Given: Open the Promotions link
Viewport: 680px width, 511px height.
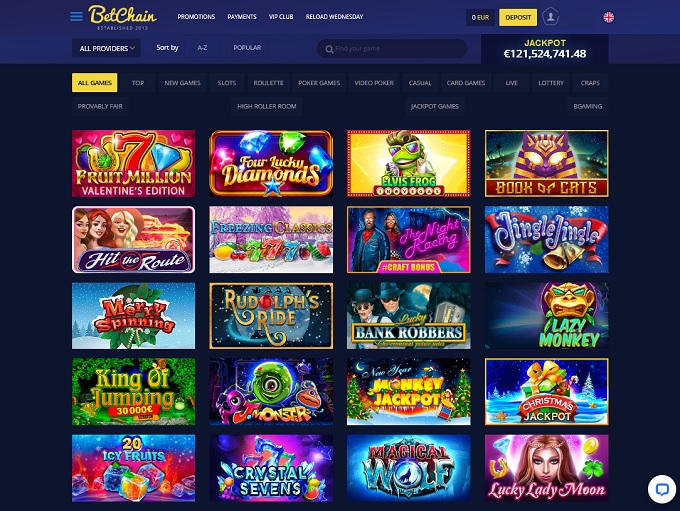Looking at the screenshot, I should [196, 16].
